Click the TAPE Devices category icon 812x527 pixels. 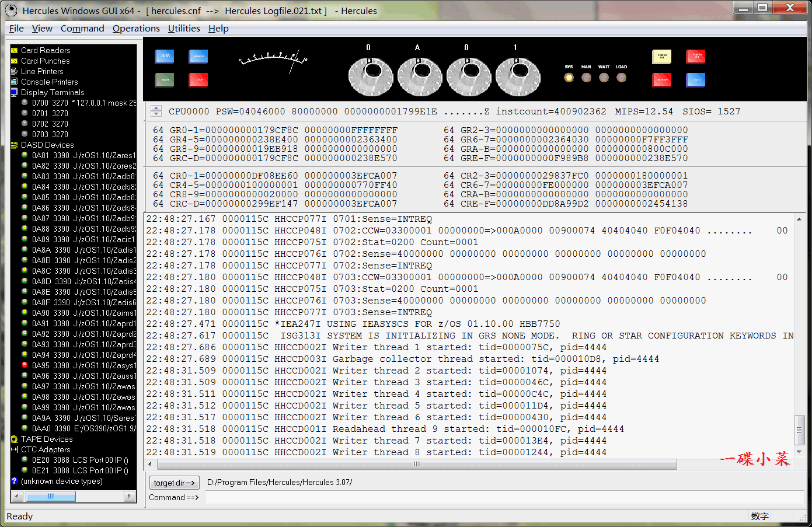pos(15,439)
